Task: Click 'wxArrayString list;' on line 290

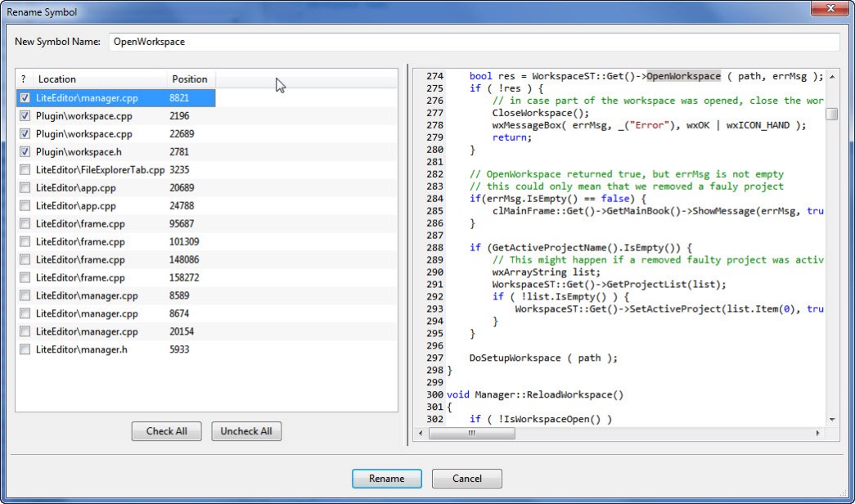Action: (546, 272)
